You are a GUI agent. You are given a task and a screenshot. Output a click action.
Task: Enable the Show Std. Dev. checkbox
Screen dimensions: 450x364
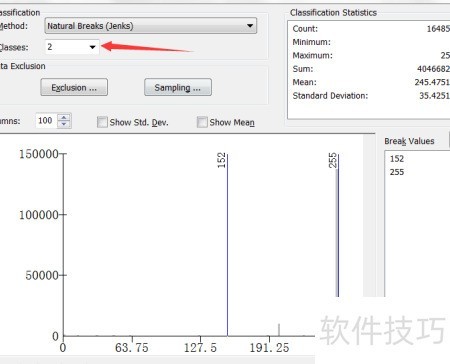pos(102,122)
